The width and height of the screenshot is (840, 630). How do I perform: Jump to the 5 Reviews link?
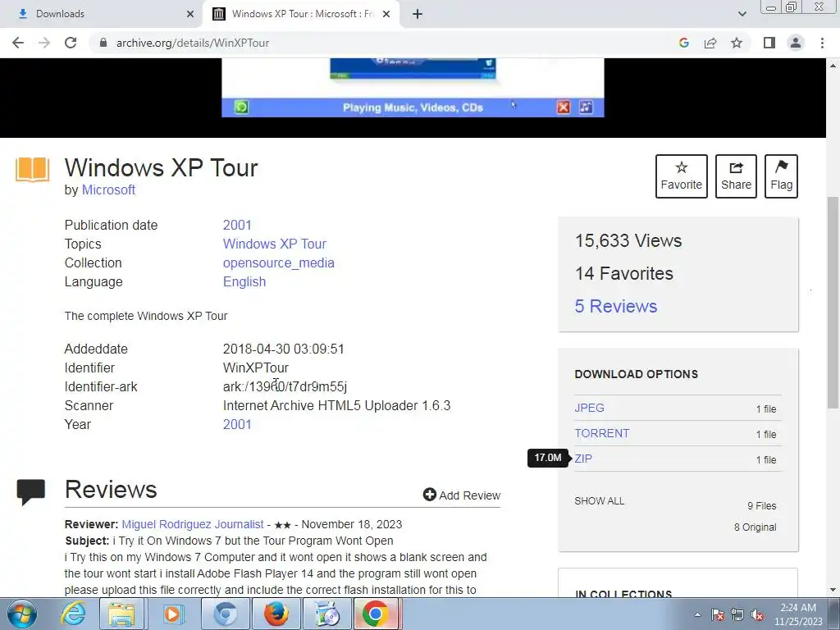615,307
